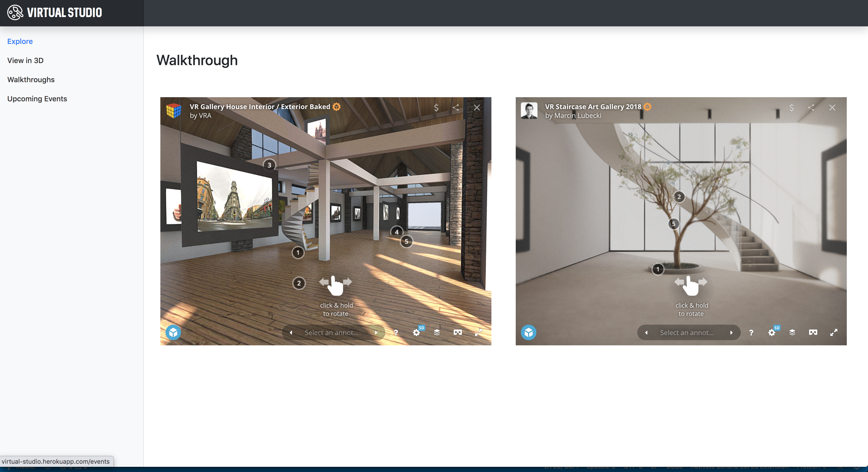Open Upcoming Events in the sidebar
The height and width of the screenshot is (472, 868).
[37, 99]
